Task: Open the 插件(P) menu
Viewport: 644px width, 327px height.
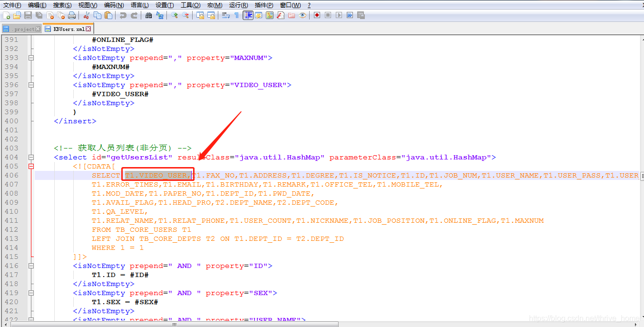Action: (x=264, y=5)
